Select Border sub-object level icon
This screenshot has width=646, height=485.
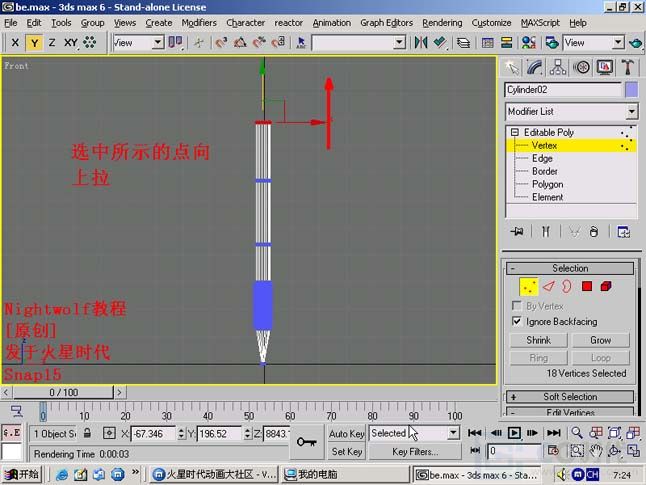point(567,286)
